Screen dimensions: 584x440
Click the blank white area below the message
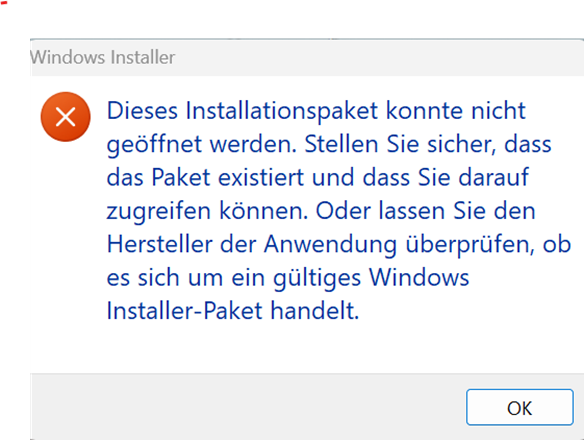[x=307, y=348]
